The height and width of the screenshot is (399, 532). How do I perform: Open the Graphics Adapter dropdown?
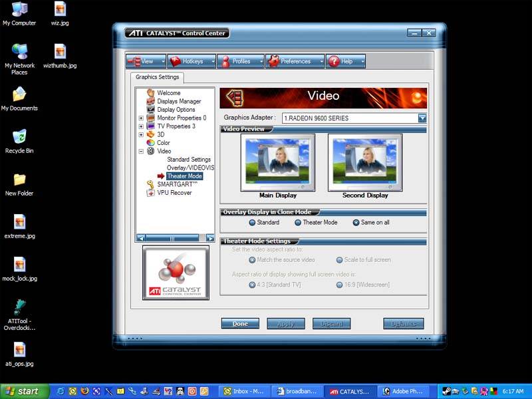422,118
